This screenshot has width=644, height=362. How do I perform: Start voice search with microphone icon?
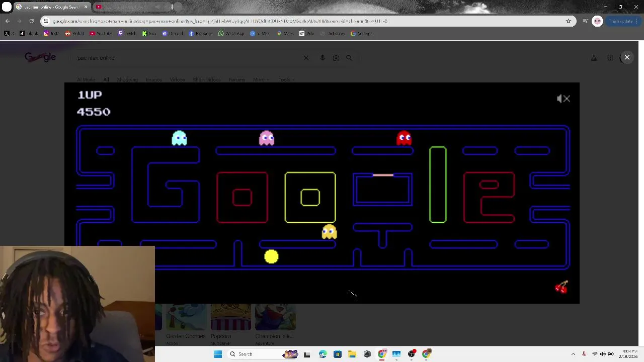tap(323, 58)
